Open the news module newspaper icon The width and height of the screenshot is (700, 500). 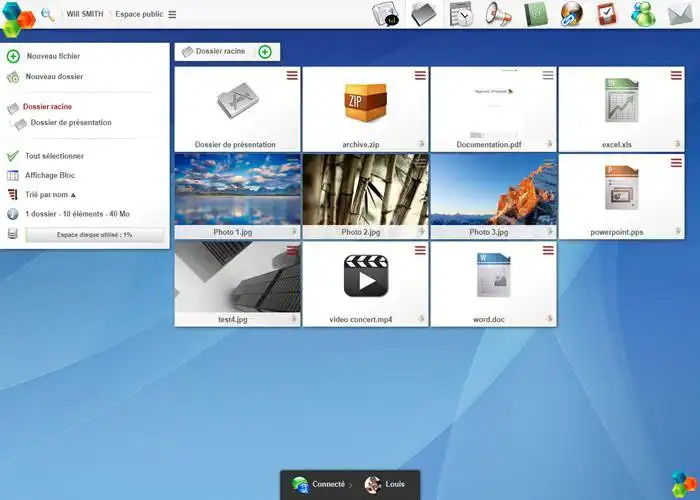point(386,14)
